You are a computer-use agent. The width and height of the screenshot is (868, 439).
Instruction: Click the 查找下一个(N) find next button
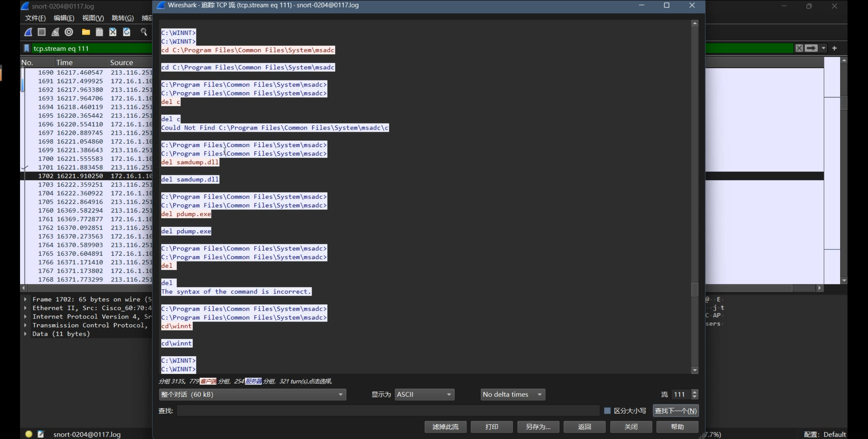pyautogui.click(x=676, y=411)
